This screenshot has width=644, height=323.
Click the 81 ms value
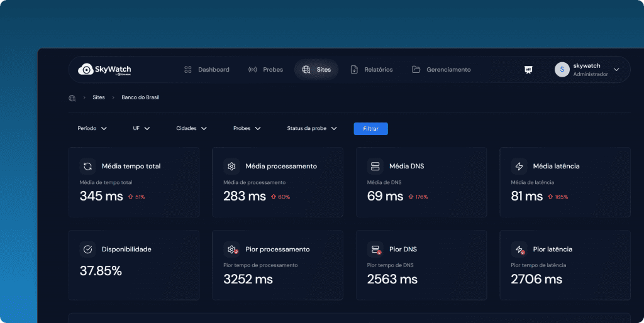pyautogui.click(x=527, y=196)
